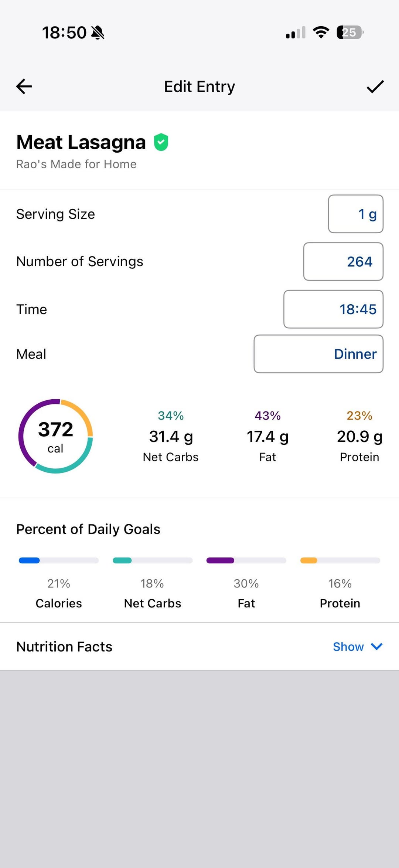This screenshot has width=399, height=868.
Task: Tap the back arrow icon
Action: pyautogui.click(x=24, y=87)
